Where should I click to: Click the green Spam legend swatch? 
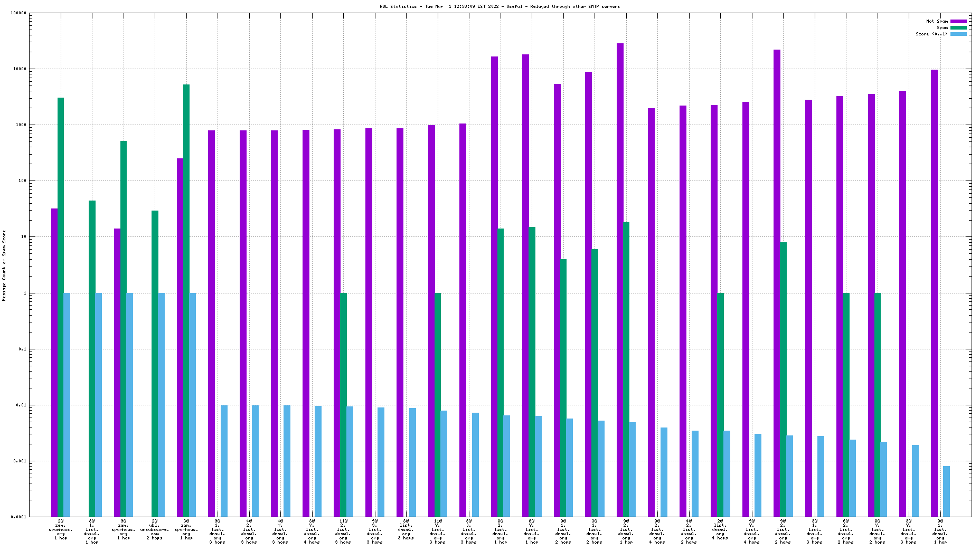point(958,27)
